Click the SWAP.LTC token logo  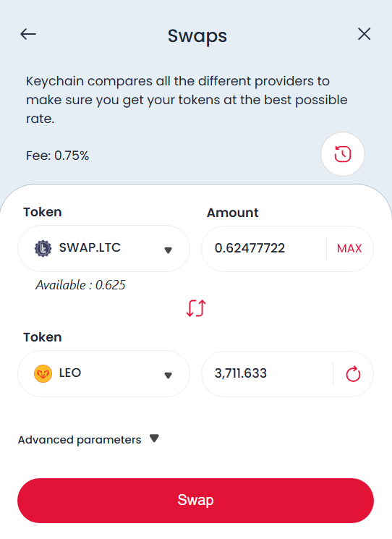pyautogui.click(x=43, y=248)
